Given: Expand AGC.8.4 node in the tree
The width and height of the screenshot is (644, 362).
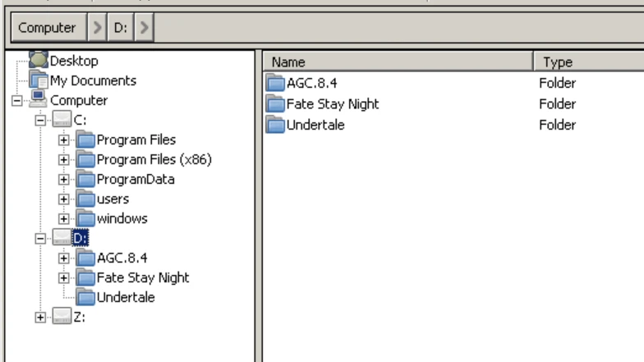Looking at the screenshot, I should click(64, 258).
